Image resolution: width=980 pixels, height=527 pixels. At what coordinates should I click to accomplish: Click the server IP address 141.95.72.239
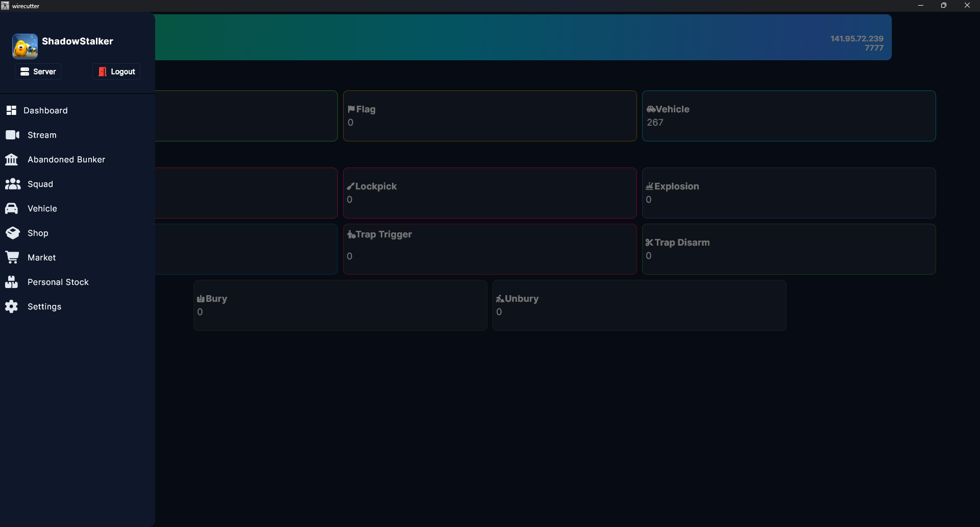coord(856,38)
